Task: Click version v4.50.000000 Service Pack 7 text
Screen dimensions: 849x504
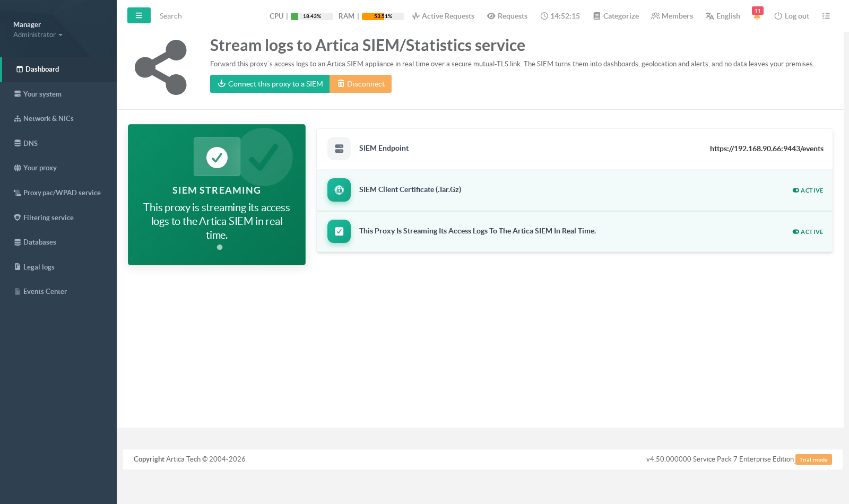Action: [x=720, y=459]
